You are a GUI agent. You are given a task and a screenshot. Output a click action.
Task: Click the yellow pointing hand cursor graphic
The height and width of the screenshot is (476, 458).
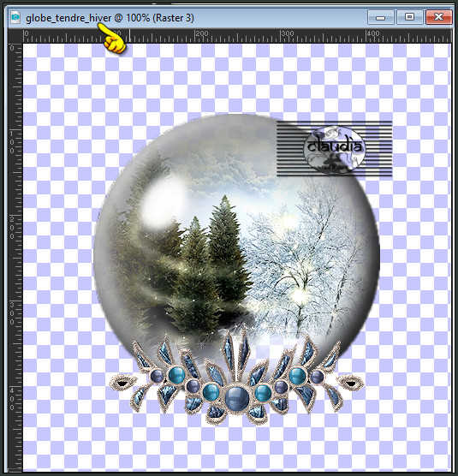point(111,39)
